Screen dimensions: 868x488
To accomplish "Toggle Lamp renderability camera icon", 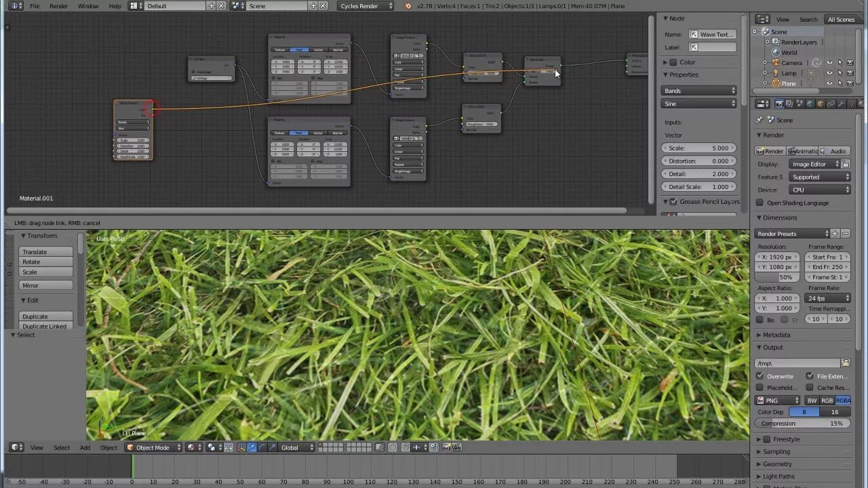I will pyautogui.click(x=850, y=73).
